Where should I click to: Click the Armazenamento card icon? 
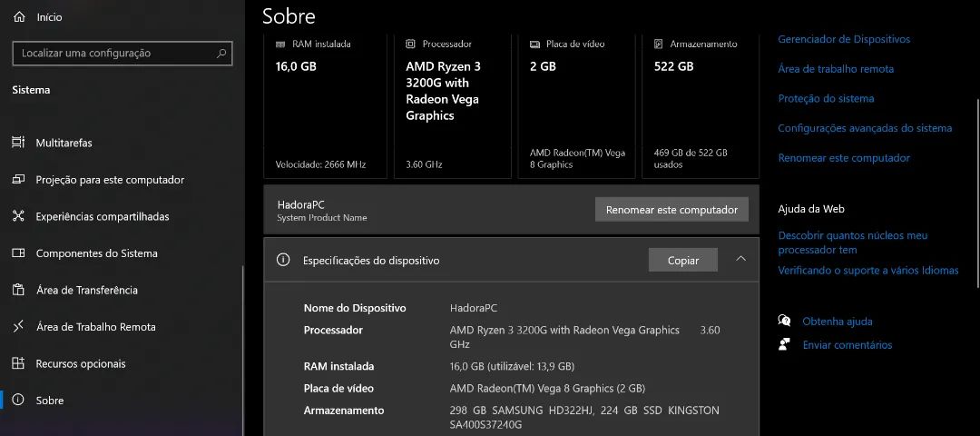[658, 44]
